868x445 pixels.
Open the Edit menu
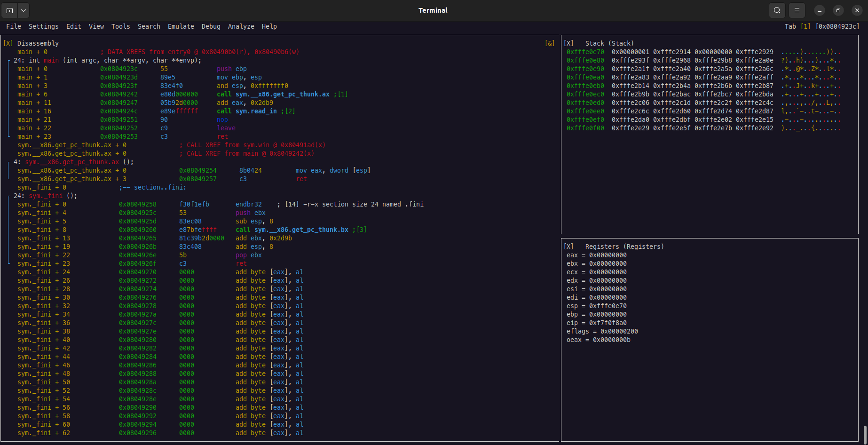tap(74, 26)
